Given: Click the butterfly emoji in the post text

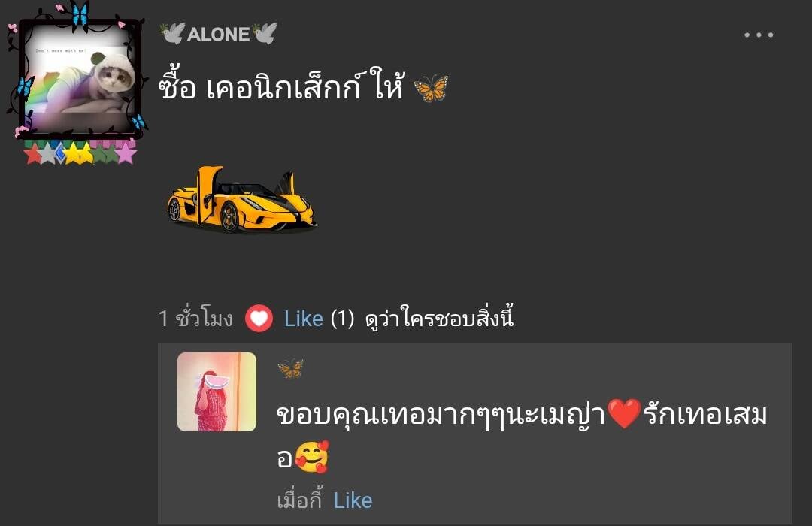Looking at the screenshot, I should [430, 88].
